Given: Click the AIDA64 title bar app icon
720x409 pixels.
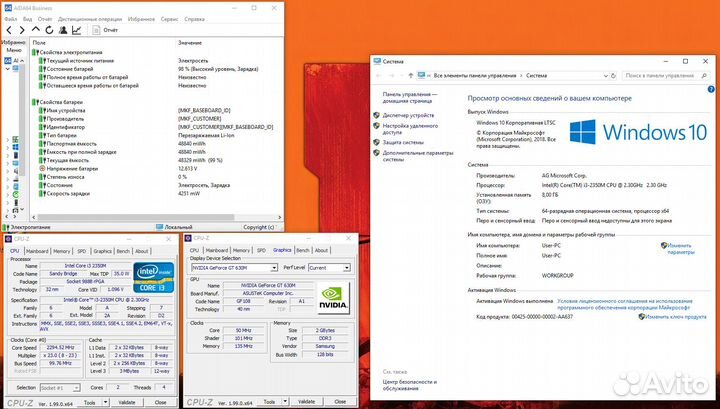Looking at the screenshot, I should click(7, 8).
